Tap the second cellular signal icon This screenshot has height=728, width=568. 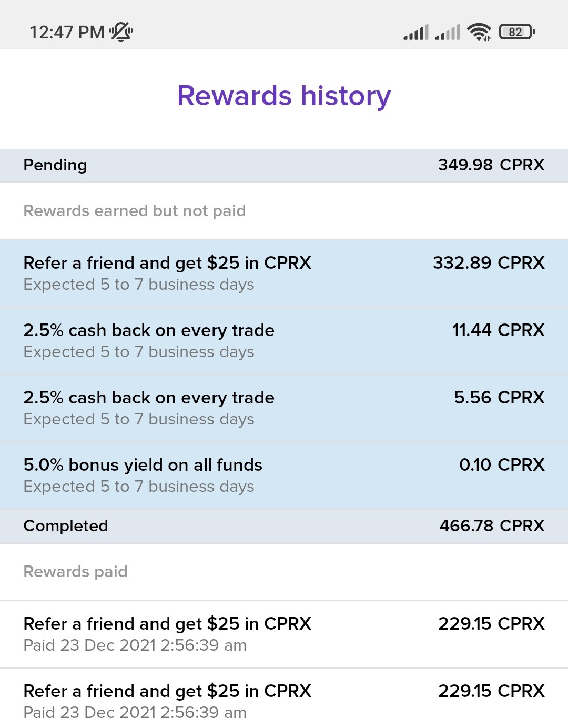[x=448, y=32]
